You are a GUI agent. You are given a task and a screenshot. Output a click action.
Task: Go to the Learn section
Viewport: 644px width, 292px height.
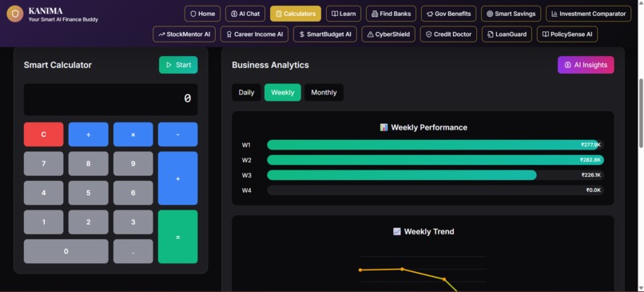[344, 14]
